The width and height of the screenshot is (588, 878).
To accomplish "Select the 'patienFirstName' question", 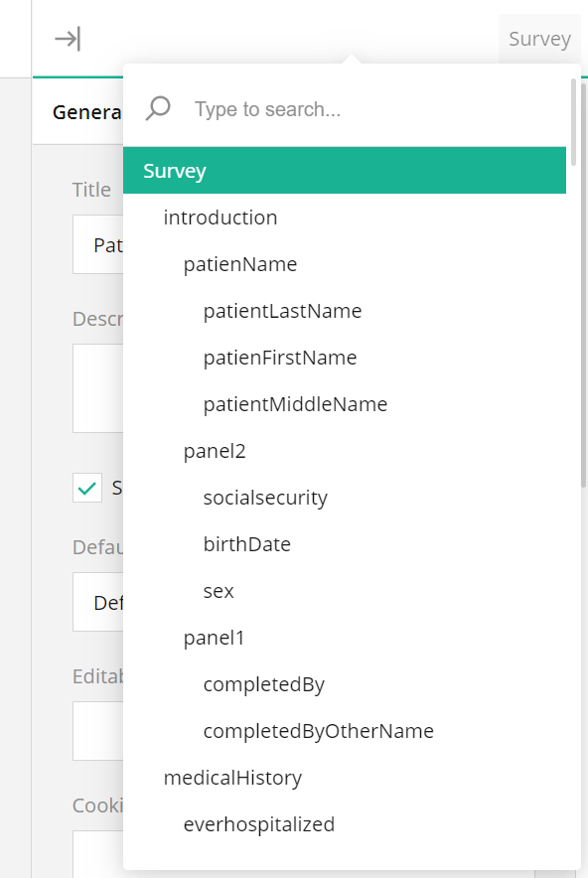I will [280, 358].
